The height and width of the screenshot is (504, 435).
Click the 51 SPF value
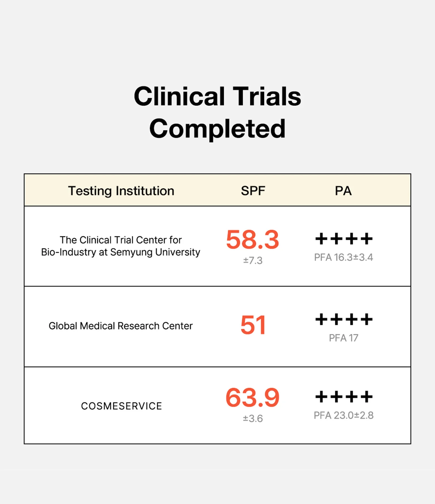[253, 325]
